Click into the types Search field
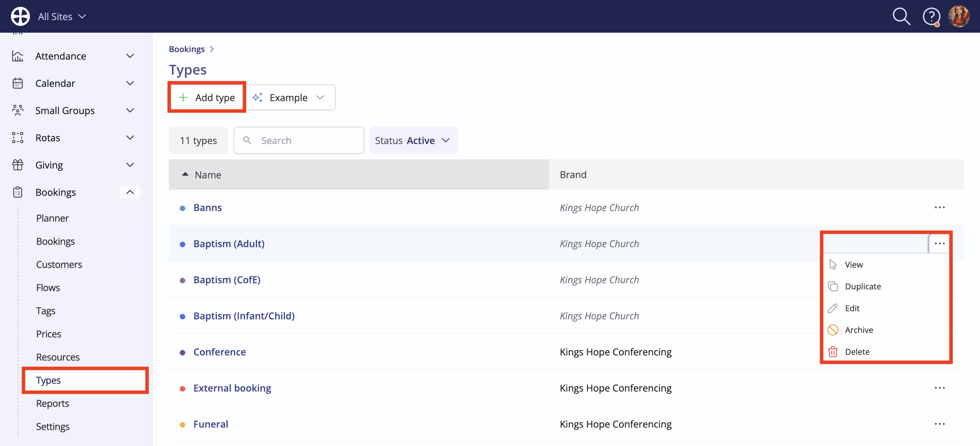This screenshot has height=446, width=980. point(299,140)
